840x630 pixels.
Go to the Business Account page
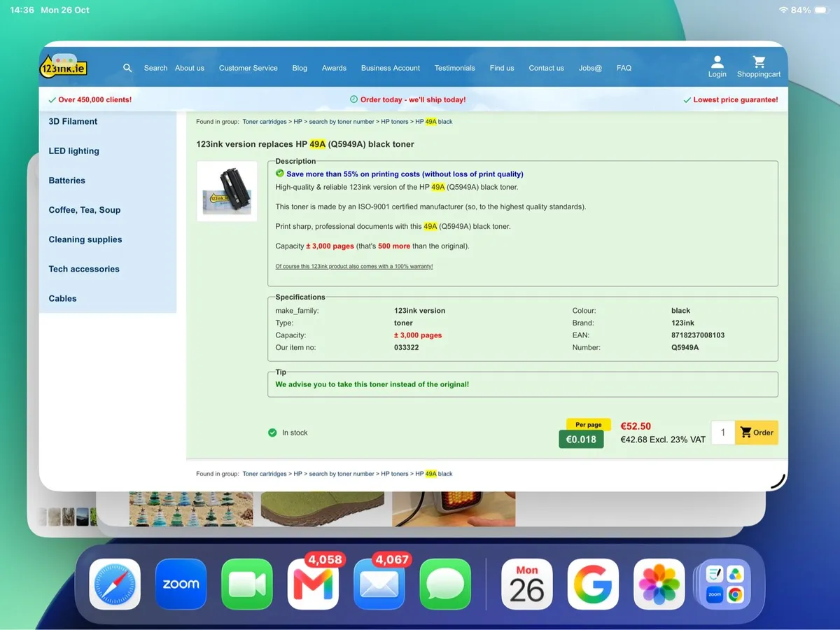[391, 68]
